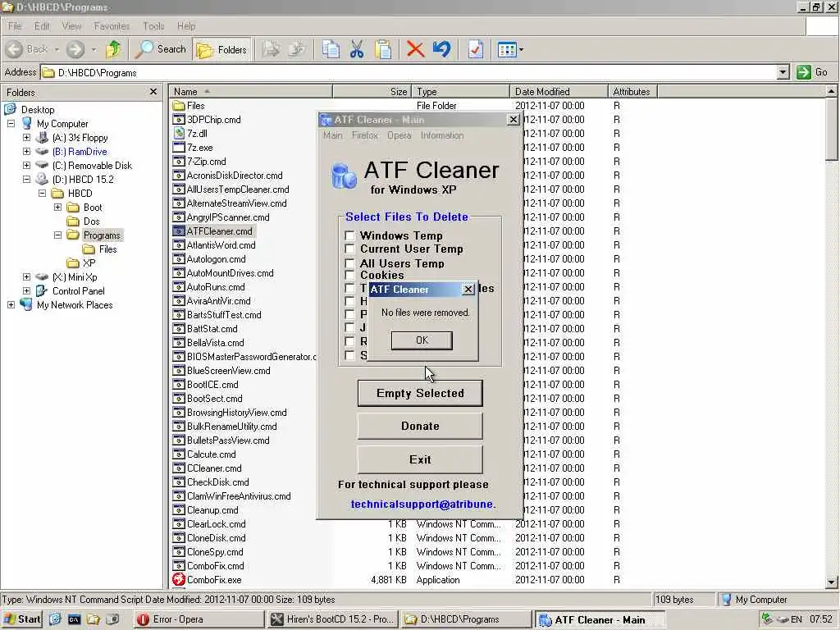Click the green Go arrow button
Viewport: 840px width, 630px height.
pyautogui.click(x=804, y=72)
